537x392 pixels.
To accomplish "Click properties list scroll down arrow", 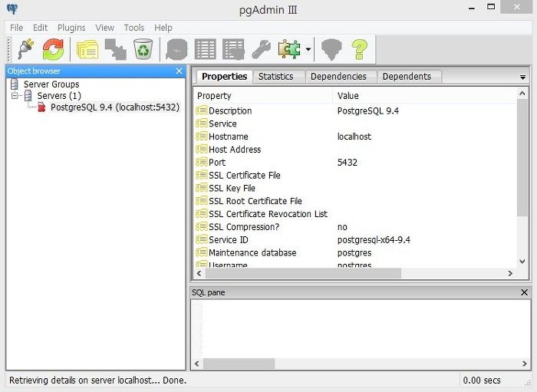I will tap(522, 262).
